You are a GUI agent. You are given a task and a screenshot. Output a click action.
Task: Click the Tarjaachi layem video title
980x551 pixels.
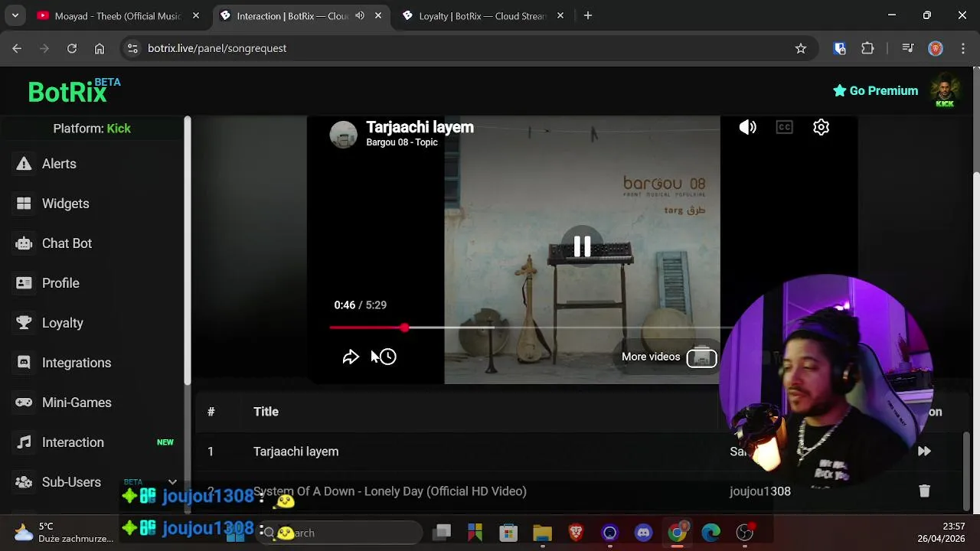click(x=420, y=127)
